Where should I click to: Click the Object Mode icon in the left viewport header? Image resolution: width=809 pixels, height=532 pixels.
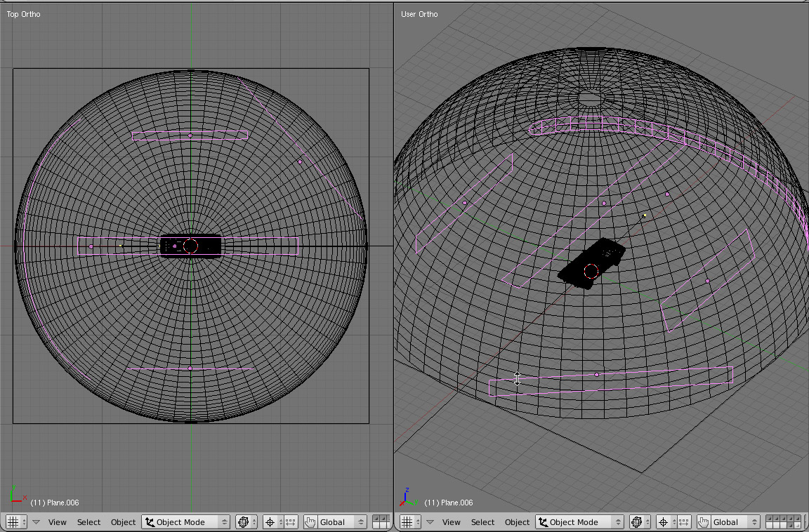[x=150, y=522]
